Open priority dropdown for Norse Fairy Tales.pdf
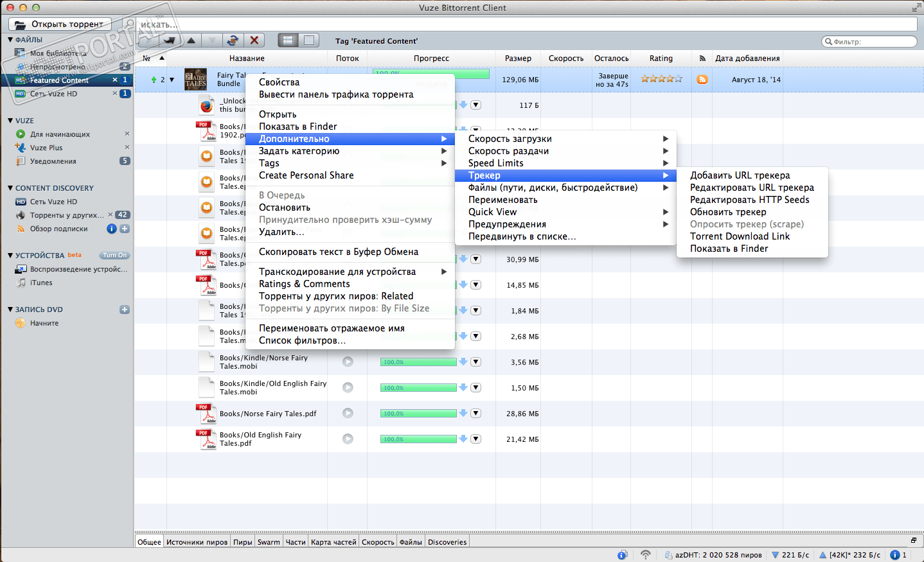Screen dimensions: 924x562 (x=475, y=414)
